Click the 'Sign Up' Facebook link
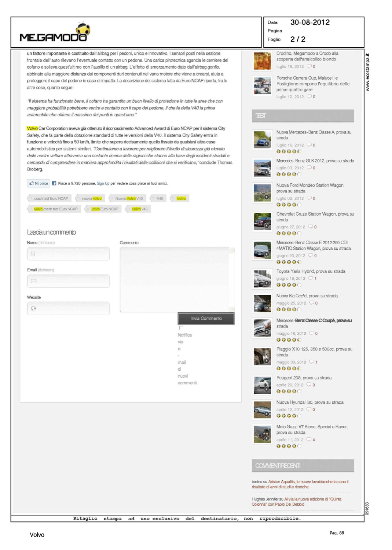 103,183
